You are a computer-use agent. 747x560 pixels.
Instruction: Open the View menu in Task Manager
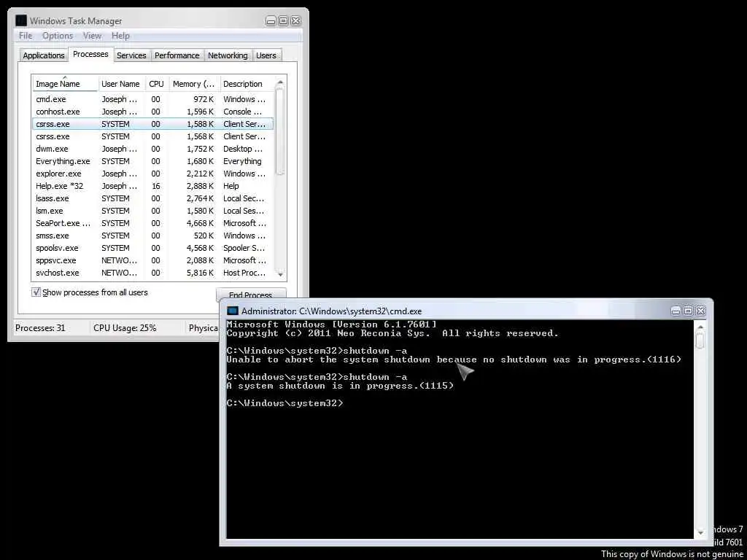92,36
